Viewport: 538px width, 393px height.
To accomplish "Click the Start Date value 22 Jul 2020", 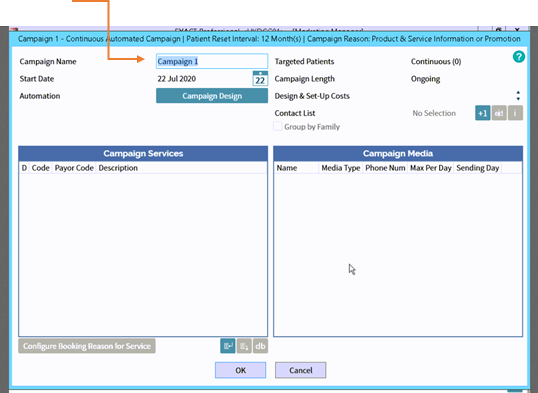I will click(x=177, y=79).
